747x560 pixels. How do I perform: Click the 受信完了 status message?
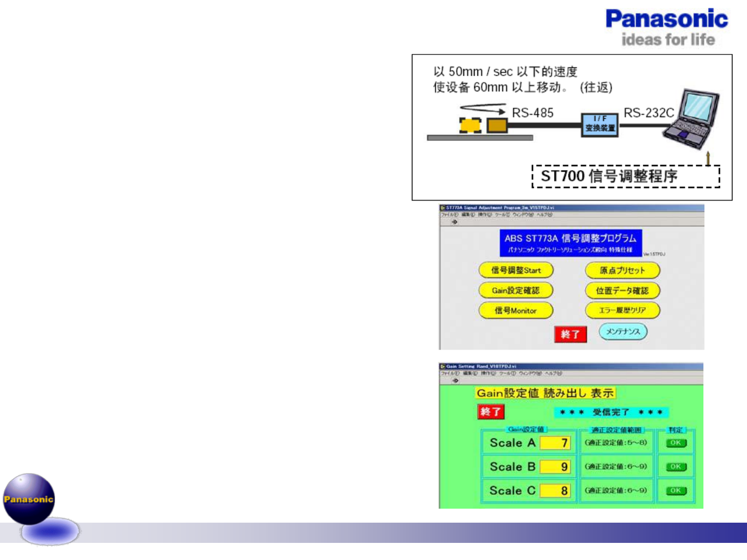coord(612,412)
